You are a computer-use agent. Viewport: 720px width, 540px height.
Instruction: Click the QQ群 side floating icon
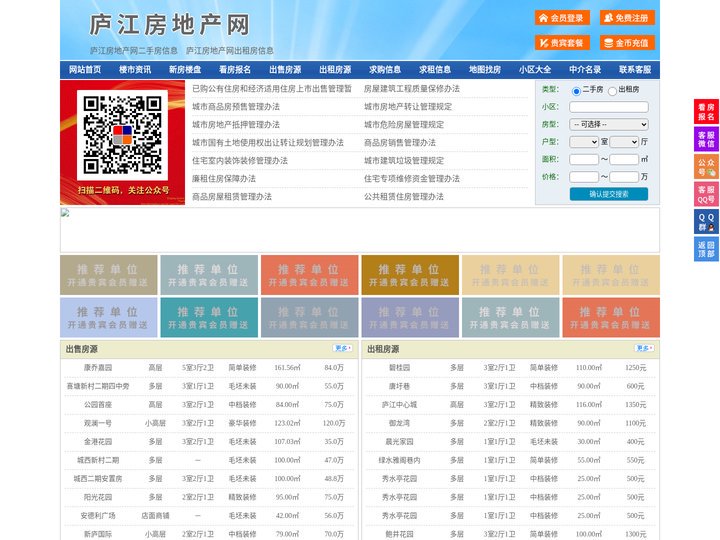click(706, 222)
